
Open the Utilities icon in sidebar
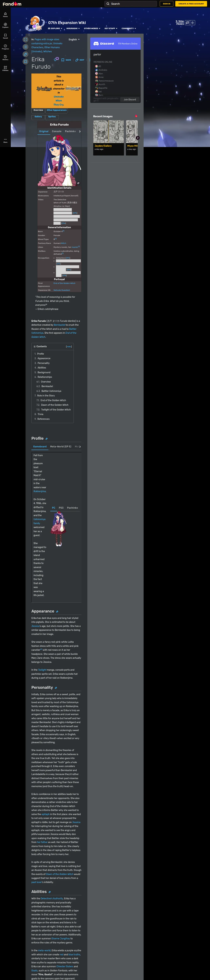point(5,68)
